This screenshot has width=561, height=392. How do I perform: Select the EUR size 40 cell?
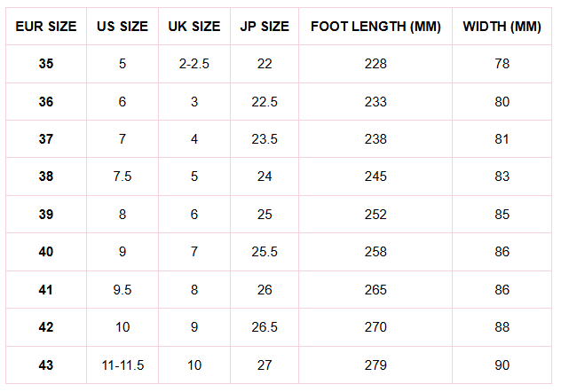[46, 252]
